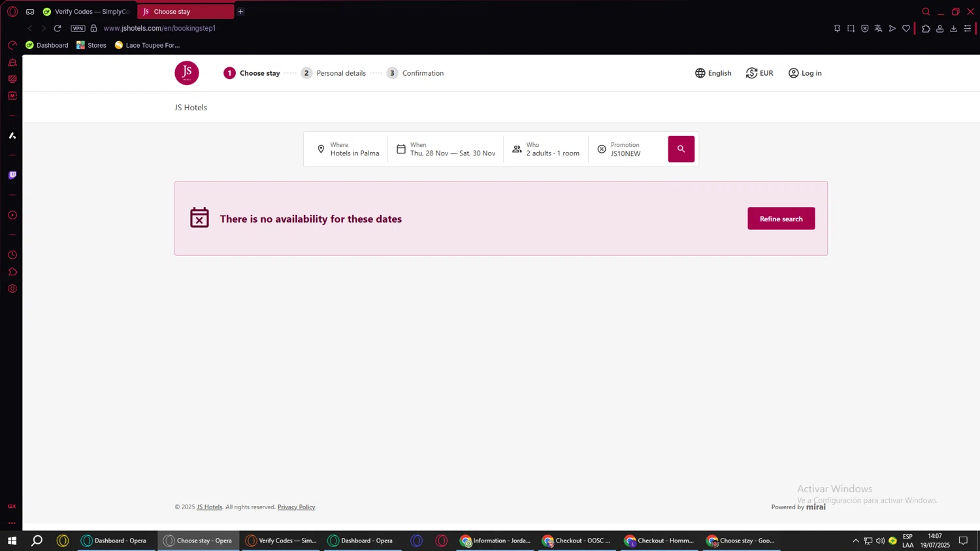The image size is (980, 551).
Task: Open the profile icon in toolbar
Action: pyautogui.click(x=939, y=28)
